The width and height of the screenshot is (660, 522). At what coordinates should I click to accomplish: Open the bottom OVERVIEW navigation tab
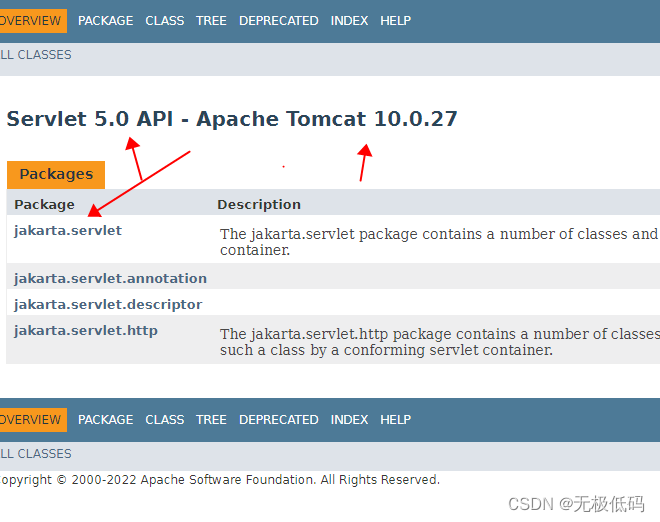coord(33,420)
